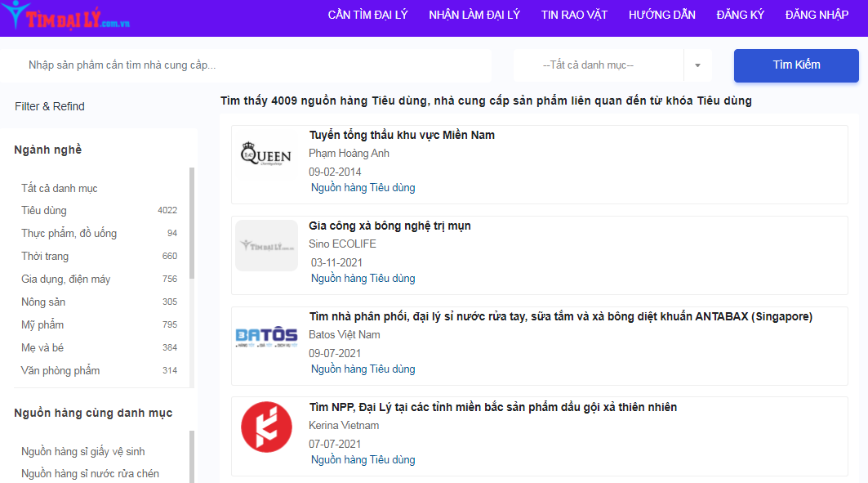
Task: Select 'ĐĂNG KÝ' in the top navigation
Action: coord(740,15)
